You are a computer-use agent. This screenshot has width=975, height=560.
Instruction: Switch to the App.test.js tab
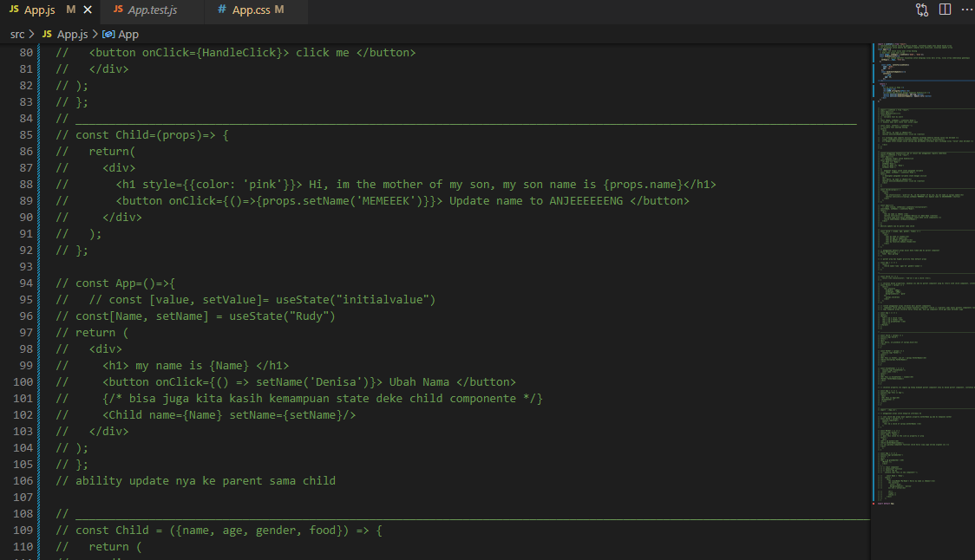[x=152, y=10]
